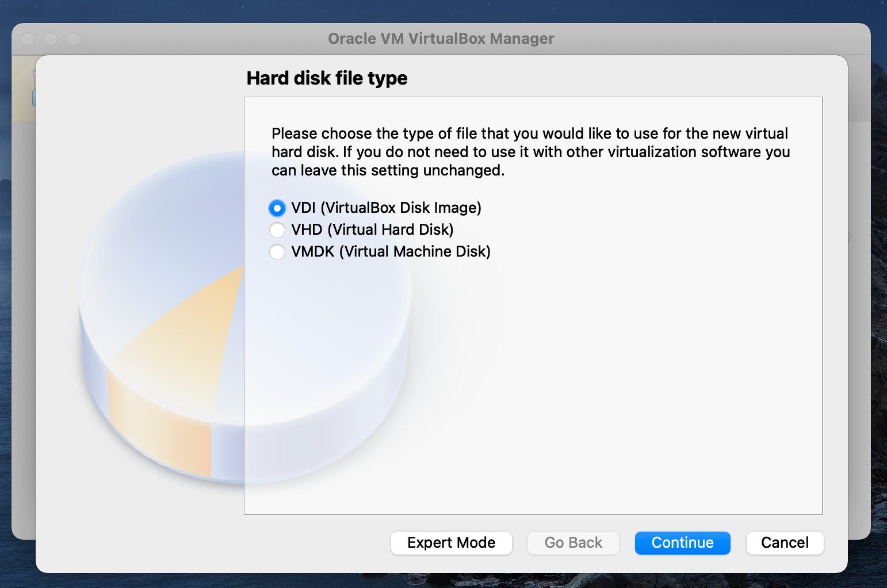Click the green zoom window control
Viewport: 887px width, 588px height.
[x=74, y=39]
